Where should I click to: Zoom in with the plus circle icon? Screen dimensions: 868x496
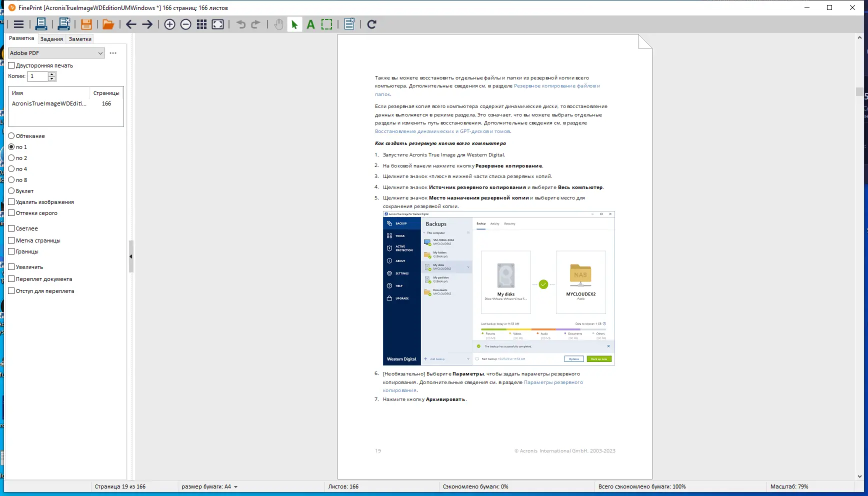(x=169, y=24)
